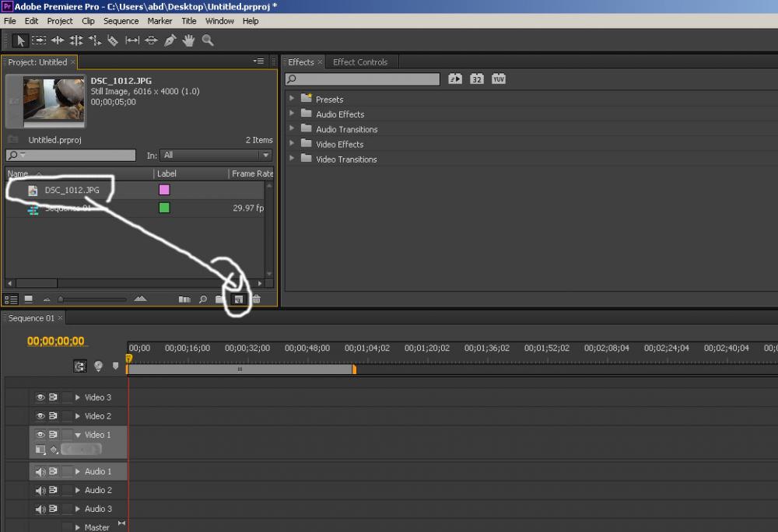Screen dimensions: 778x532
Task: Activate the Rate Stretch tool
Action: click(95, 40)
